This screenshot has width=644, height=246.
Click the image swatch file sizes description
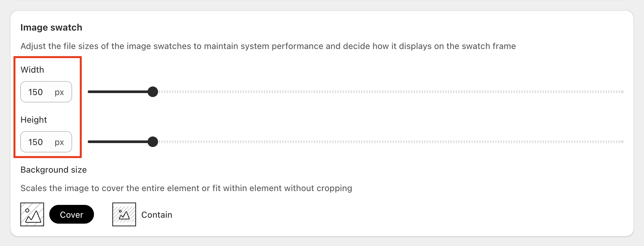[268, 46]
